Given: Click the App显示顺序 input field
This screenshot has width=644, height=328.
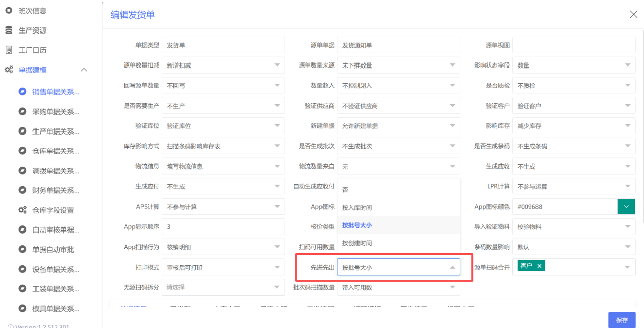Looking at the screenshot, I should [223, 227].
